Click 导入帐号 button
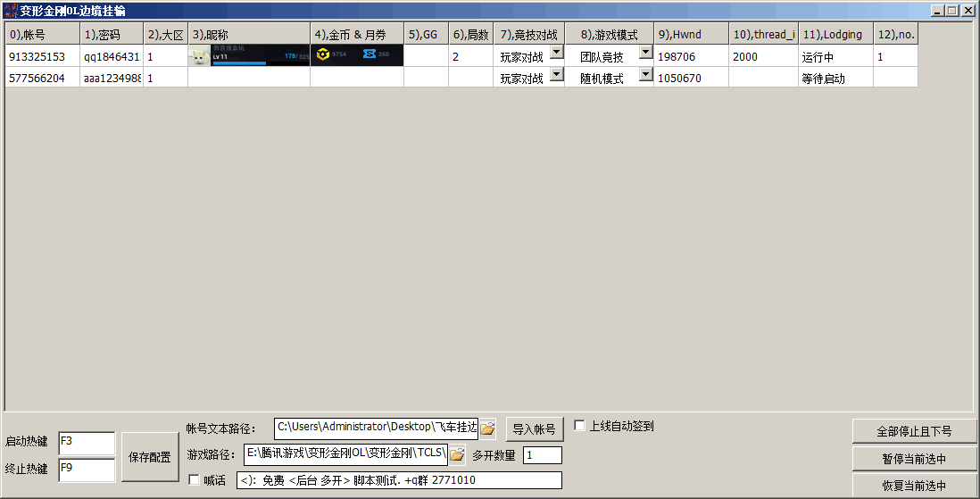The image size is (980, 499). click(535, 429)
